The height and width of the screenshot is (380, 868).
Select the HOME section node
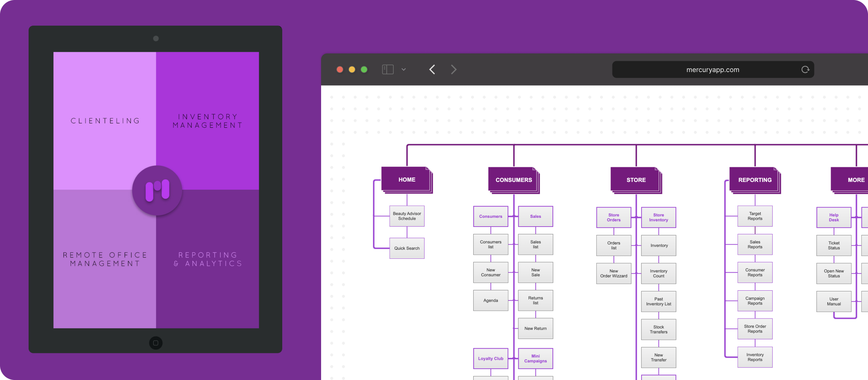[407, 179]
